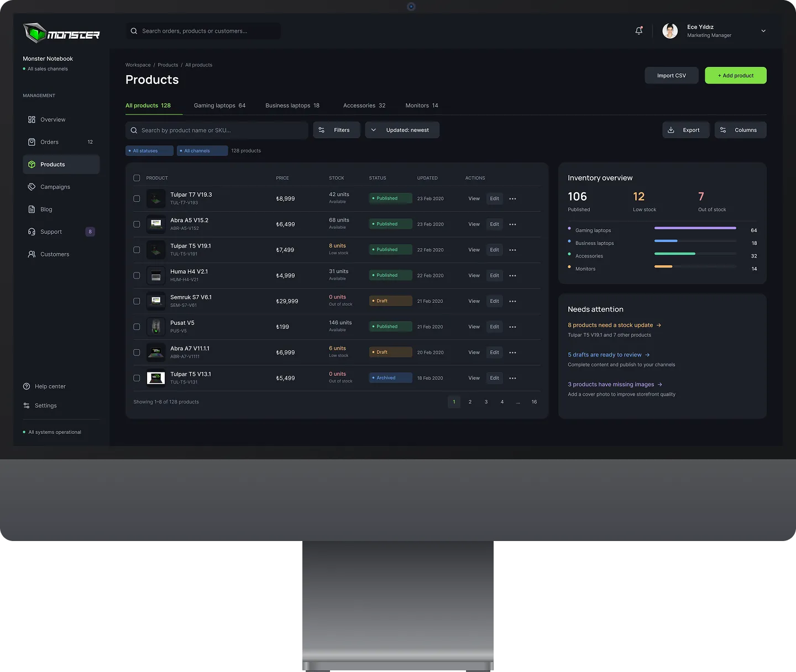Go to Campaigns in the sidebar
Screen dimensions: 796x672
tap(61, 187)
